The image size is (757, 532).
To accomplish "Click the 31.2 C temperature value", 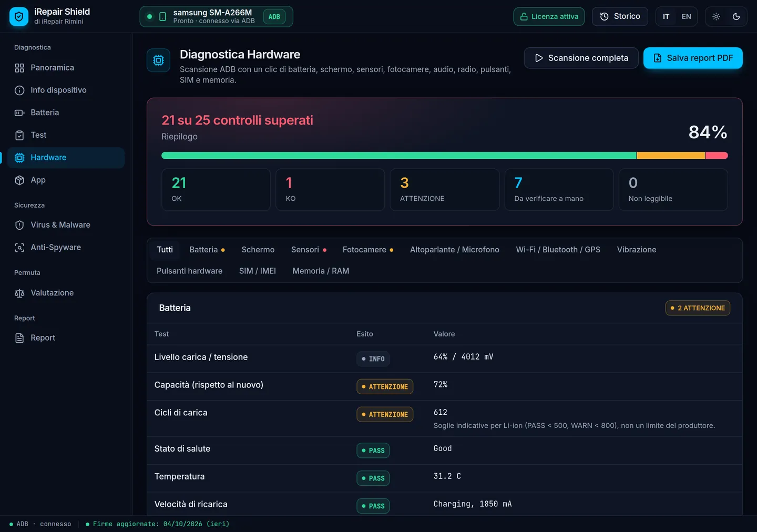I will click(x=447, y=476).
